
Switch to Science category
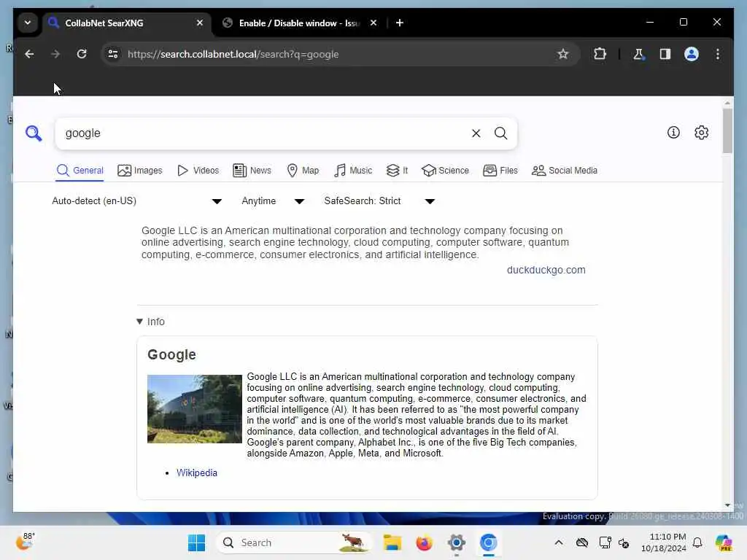(x=445, y=171)
